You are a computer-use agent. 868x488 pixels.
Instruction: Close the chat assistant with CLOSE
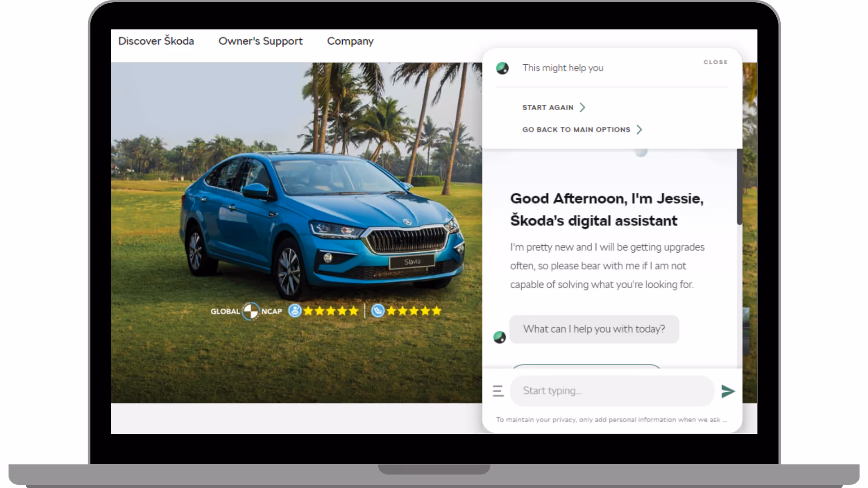tap(715, 62)
